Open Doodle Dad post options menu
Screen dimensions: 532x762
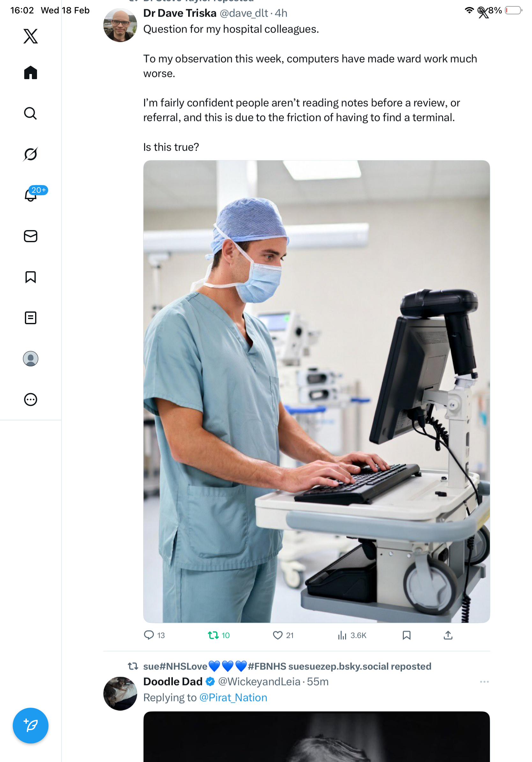484,681
